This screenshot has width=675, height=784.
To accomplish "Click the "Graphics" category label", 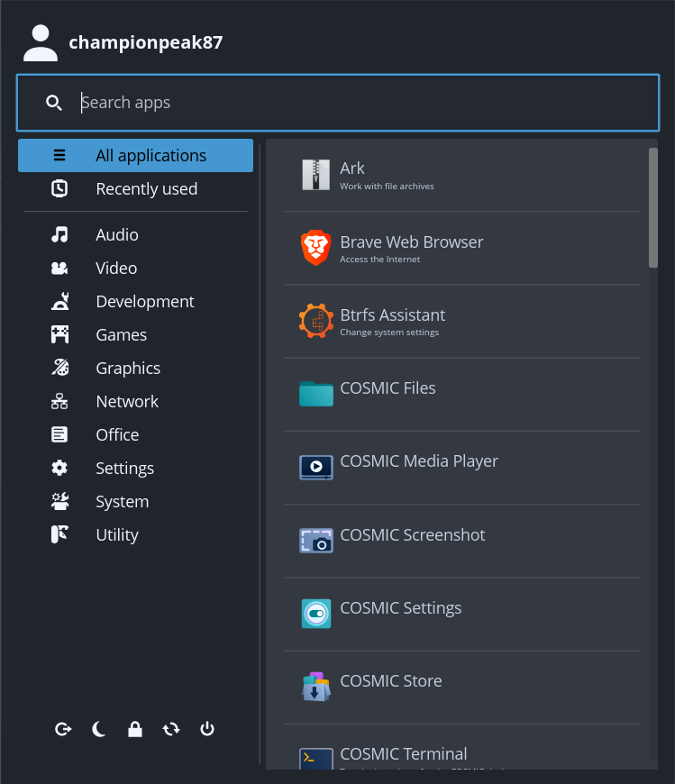I will pyautogui.click(x=128, y=369).
